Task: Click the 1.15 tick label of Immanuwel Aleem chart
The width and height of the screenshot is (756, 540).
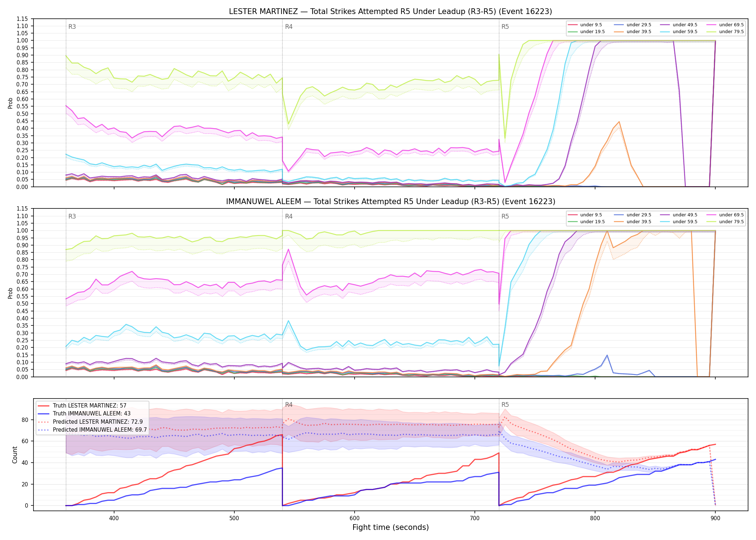Action: 22,209
